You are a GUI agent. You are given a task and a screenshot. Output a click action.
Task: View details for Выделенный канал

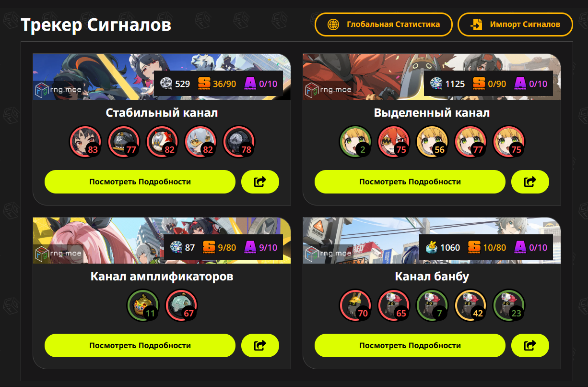pyautogui.click(x=410, y=181)
